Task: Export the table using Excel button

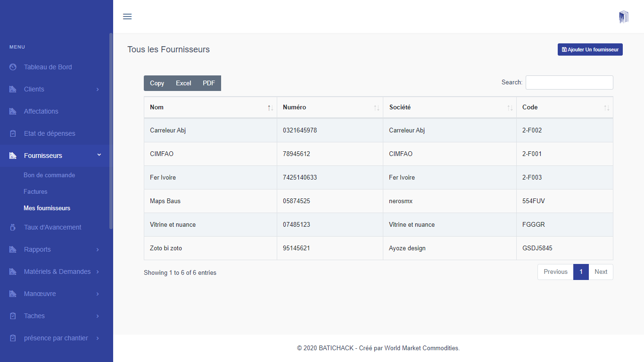Action: [183, 83]
